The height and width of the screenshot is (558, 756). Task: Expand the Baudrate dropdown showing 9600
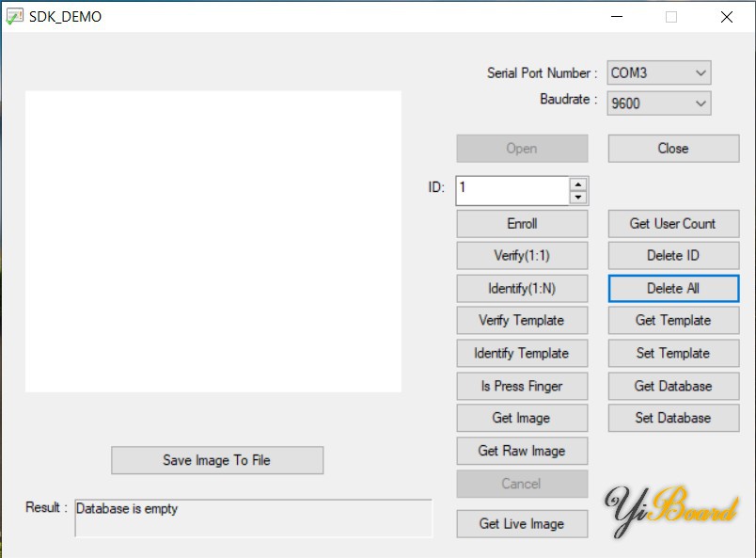[x=658, y=103]
